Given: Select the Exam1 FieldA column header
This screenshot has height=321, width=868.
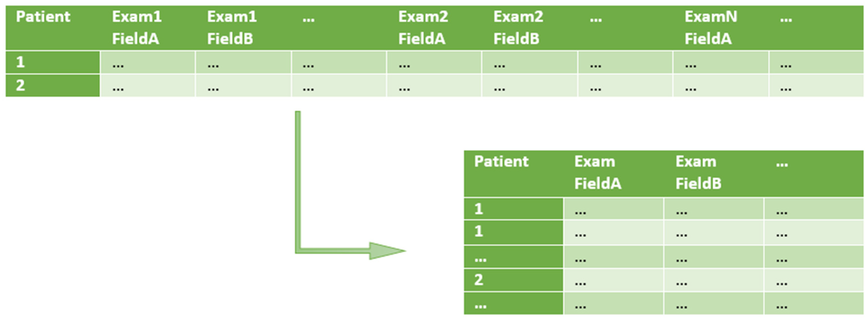Looking at the screenshot, I should coord(137,28).
